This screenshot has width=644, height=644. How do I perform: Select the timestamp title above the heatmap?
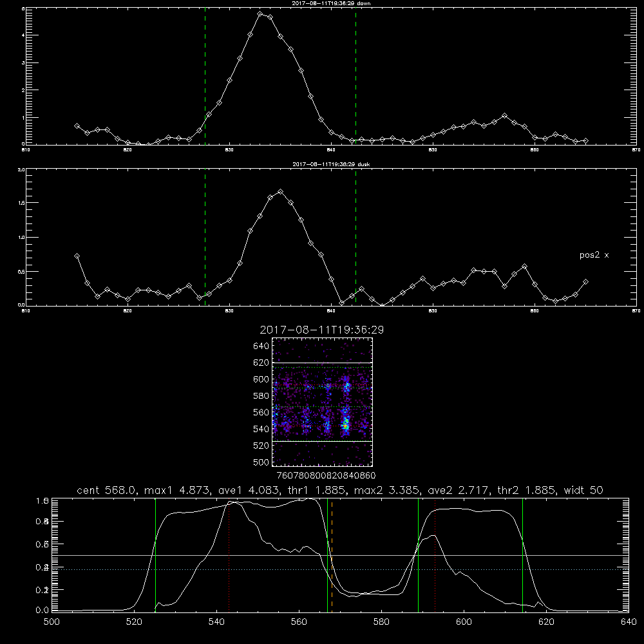[x=322, y=330]
